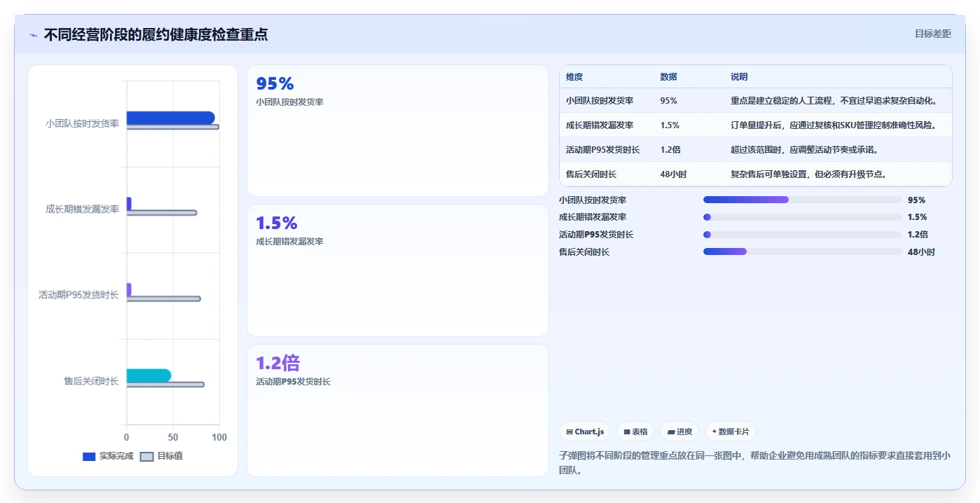Image resolution: width=980 pixels, height=503 pixels.
Task: Select the 表格 tag chip
Action: point(636,432)
